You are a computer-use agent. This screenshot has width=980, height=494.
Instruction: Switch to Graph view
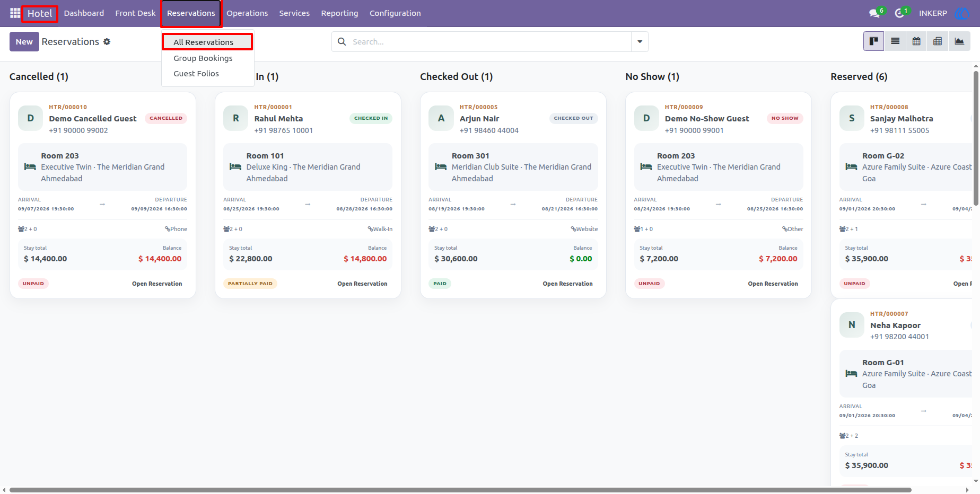pos(959,41)
